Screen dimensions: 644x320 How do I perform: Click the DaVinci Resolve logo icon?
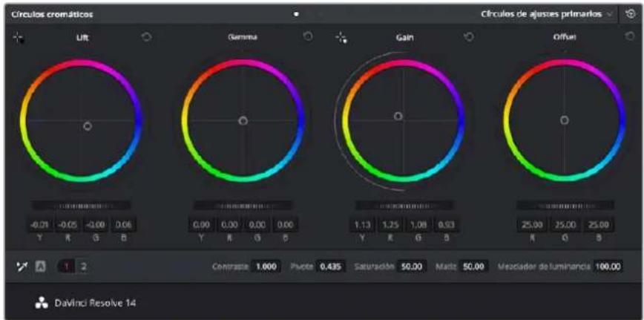tap(42, 304)
